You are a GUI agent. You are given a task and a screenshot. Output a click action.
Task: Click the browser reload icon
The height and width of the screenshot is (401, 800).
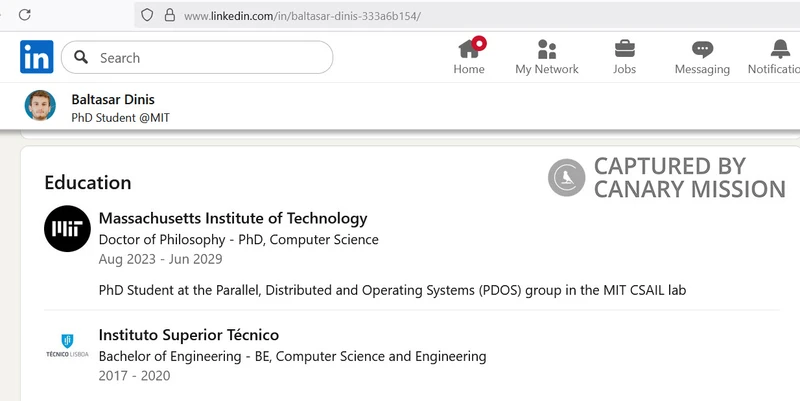tap(24, 15)
